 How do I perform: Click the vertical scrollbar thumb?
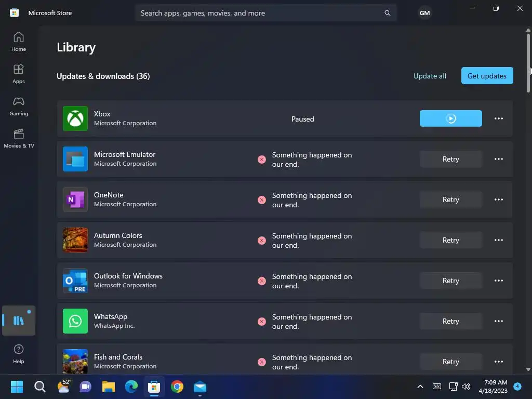(528, 63)
